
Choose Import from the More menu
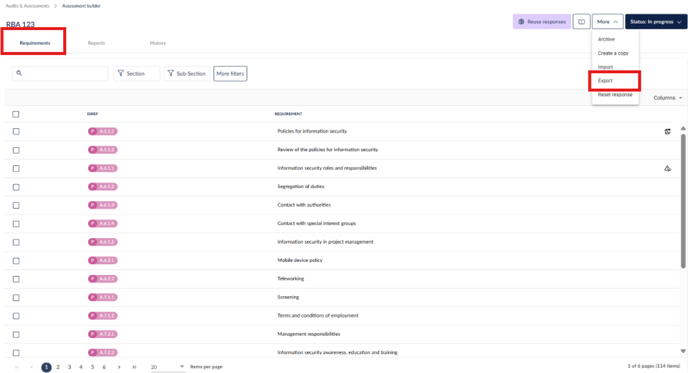coord(605,67)
